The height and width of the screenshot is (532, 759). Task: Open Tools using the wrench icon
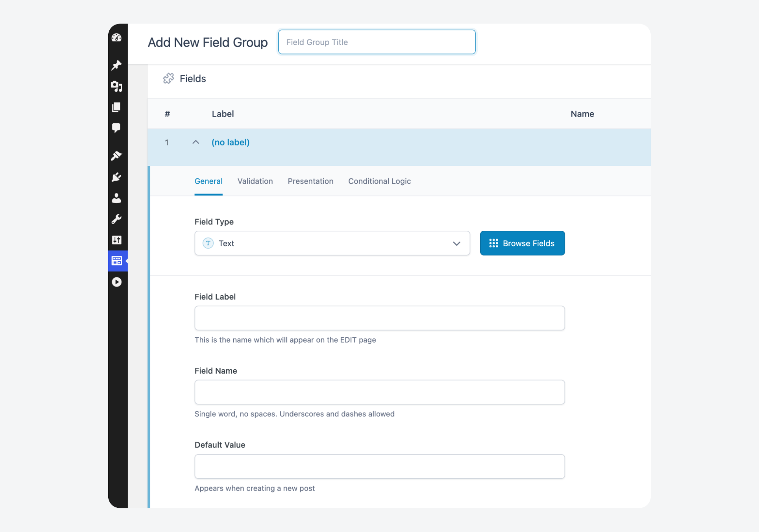coord(117,219)
